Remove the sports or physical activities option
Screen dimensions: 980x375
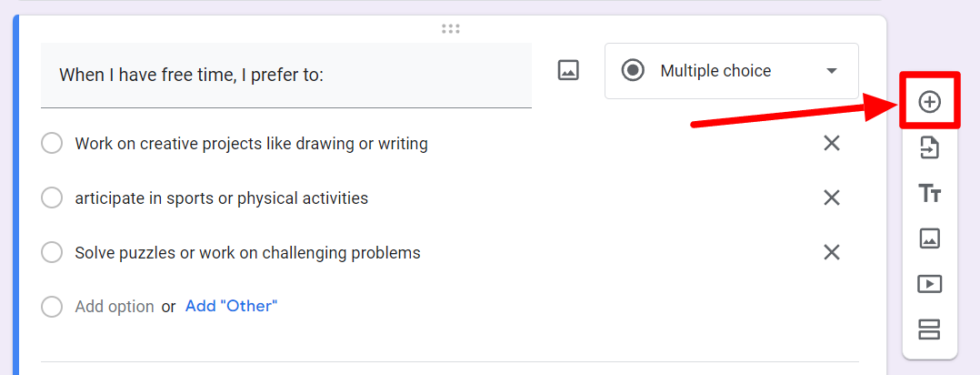click(x=831, y=198)
